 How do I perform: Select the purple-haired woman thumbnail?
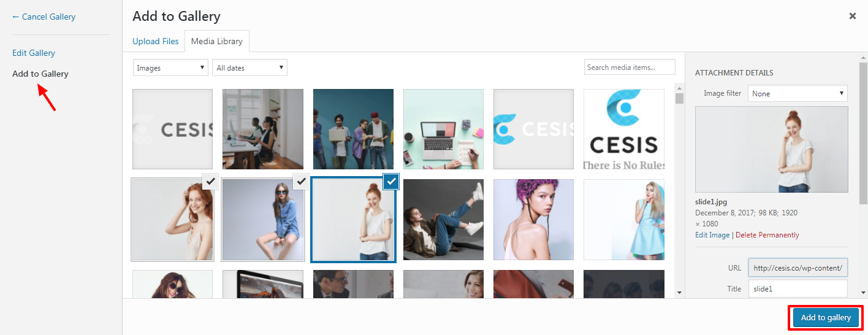(533, 220)
